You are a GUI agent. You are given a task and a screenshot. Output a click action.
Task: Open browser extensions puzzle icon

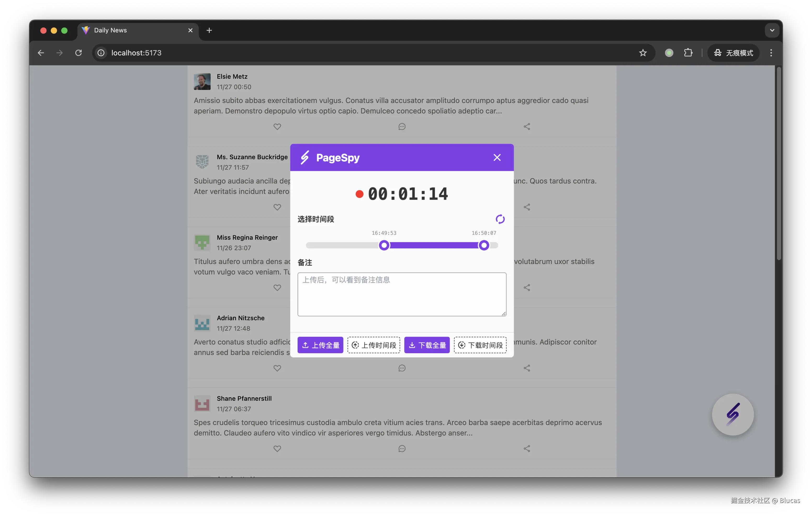point(688,53)
